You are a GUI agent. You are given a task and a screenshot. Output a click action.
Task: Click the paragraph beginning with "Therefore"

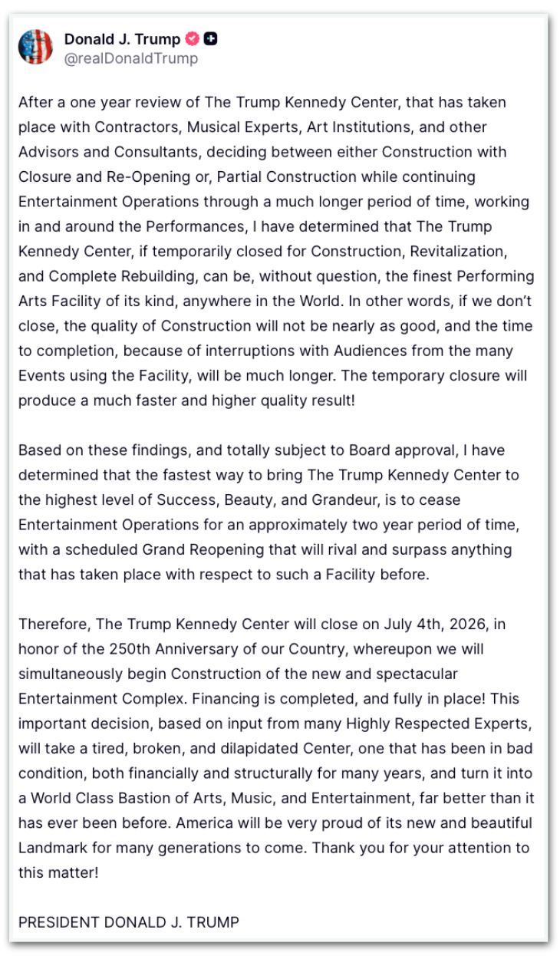tap(276, 747)
